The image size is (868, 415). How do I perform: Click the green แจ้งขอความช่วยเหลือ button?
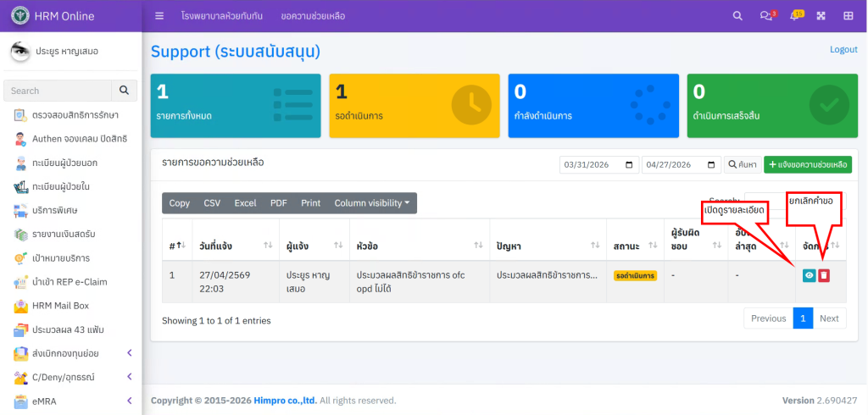[x=807, y=164]
